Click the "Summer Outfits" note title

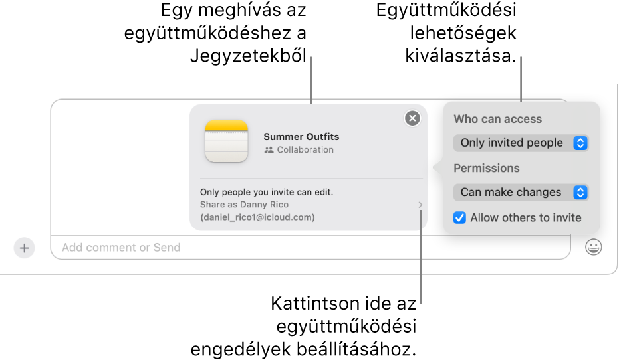(301, 137)
